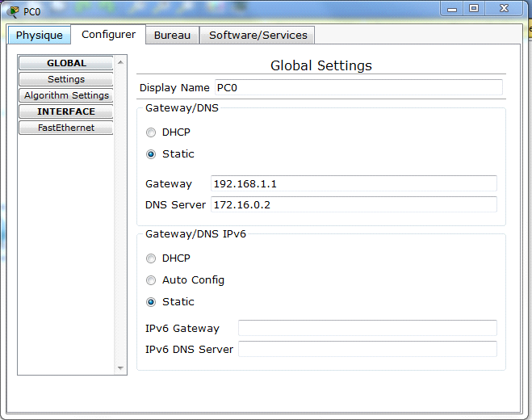Image resolution: width=532 pixels, height=420 pixels.
Task: Click the IPv6 Gateway input field
Action: tap(367, 328)
